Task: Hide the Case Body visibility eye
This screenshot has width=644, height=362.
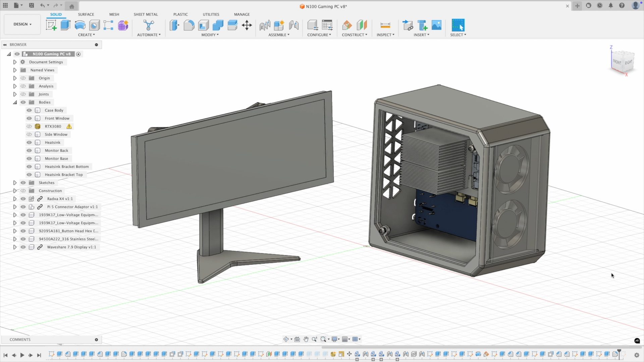Action: [x=29, y=110]
